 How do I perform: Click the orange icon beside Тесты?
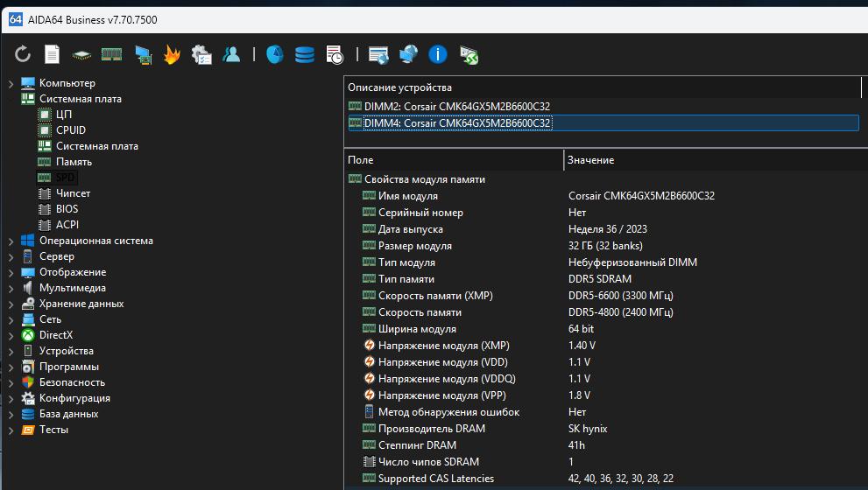tap(28, 430)
